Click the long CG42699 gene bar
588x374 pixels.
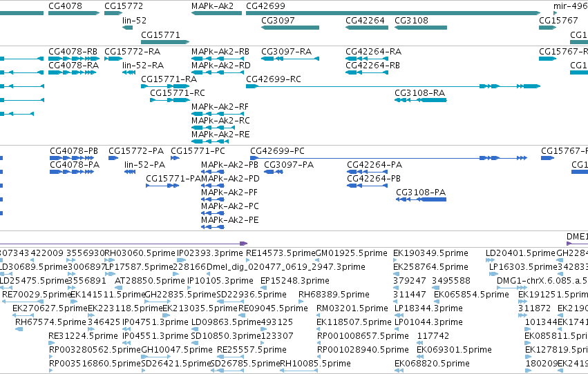click(393, 13)
